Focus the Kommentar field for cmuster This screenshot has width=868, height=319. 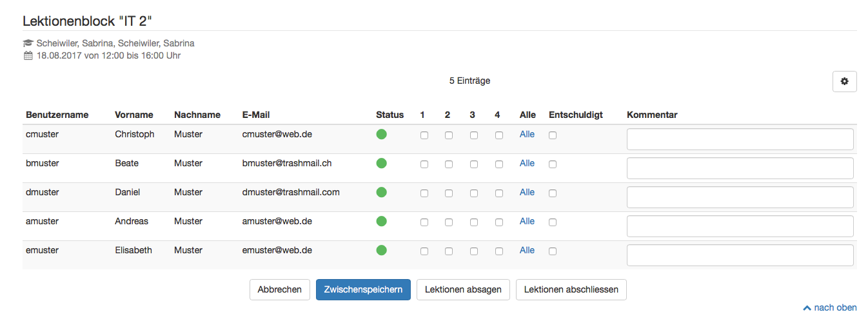point(740,139)
